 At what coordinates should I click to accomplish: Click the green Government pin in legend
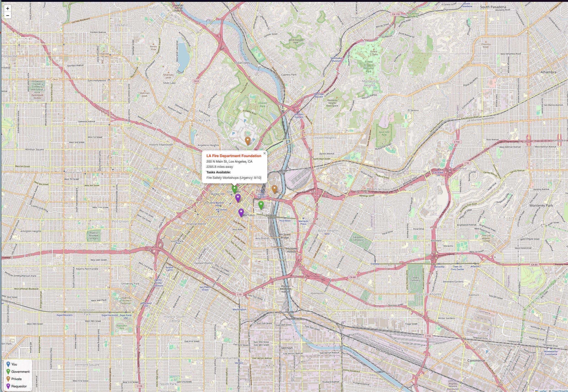tap(8, 372)
